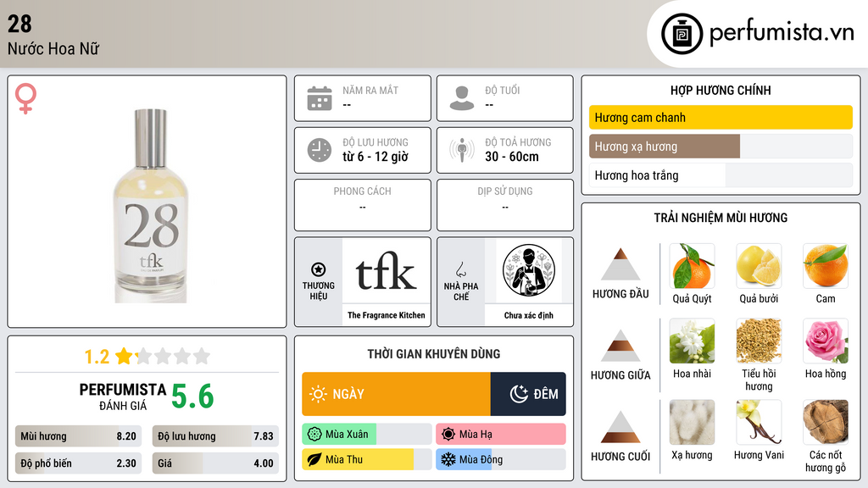The width and height of the screenshot is (868, 488).
Task: Click the clock icon for Độ lưu hương
Action: click(x=320, y=150)
